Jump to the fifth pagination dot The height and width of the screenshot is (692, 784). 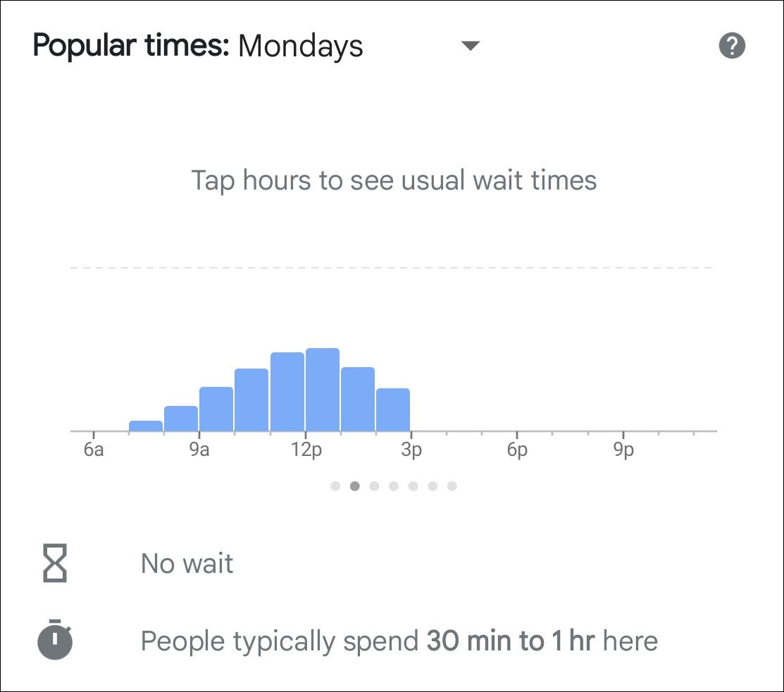click(413, 486)
